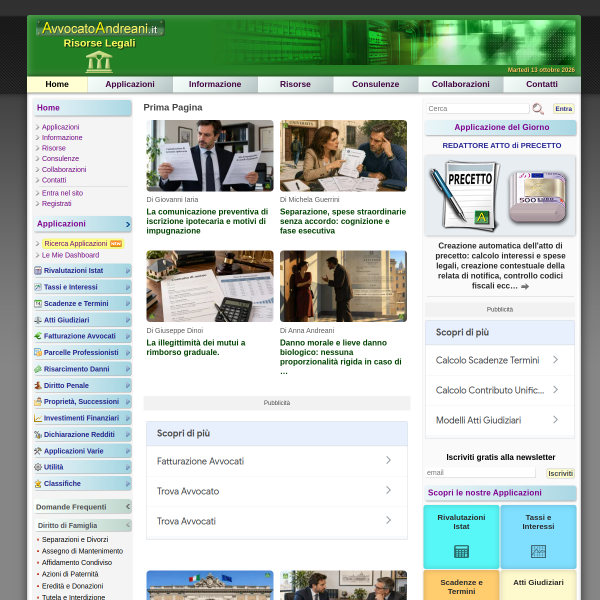Open Fatturazione Avvocati ad chevron
This screenshot has height=600, width=600.
(388, 460)
